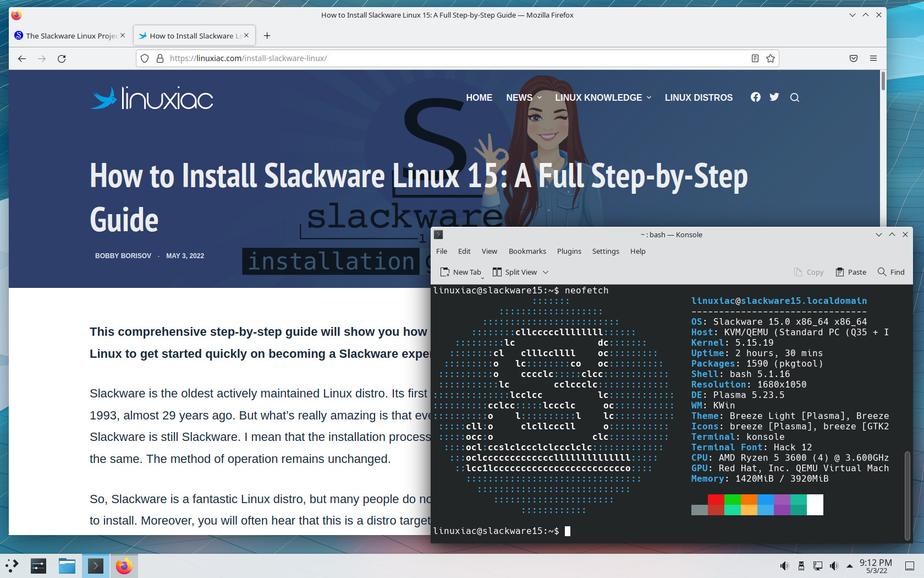Click the removable devices tray icon
The height and width of the screenshot is (578, 924).
pyautogui.click(x=801, y=566)
